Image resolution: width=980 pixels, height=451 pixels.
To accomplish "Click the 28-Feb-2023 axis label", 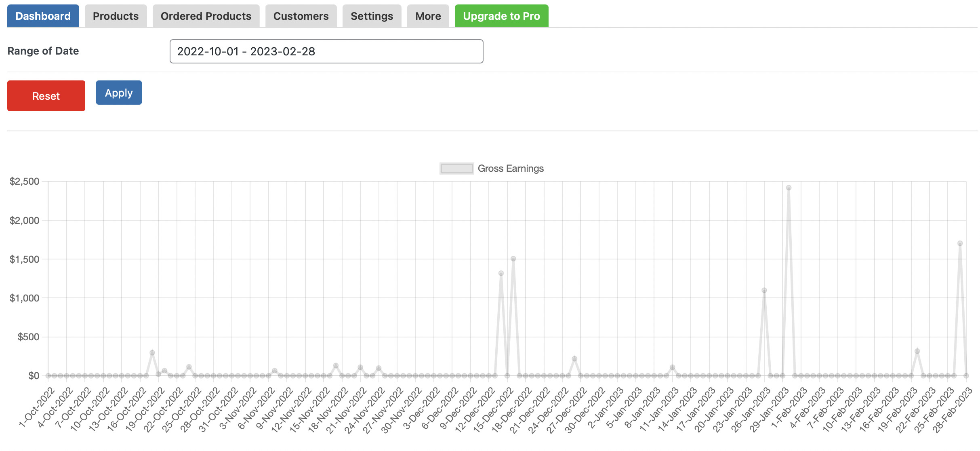I will (x=952, y=410).
